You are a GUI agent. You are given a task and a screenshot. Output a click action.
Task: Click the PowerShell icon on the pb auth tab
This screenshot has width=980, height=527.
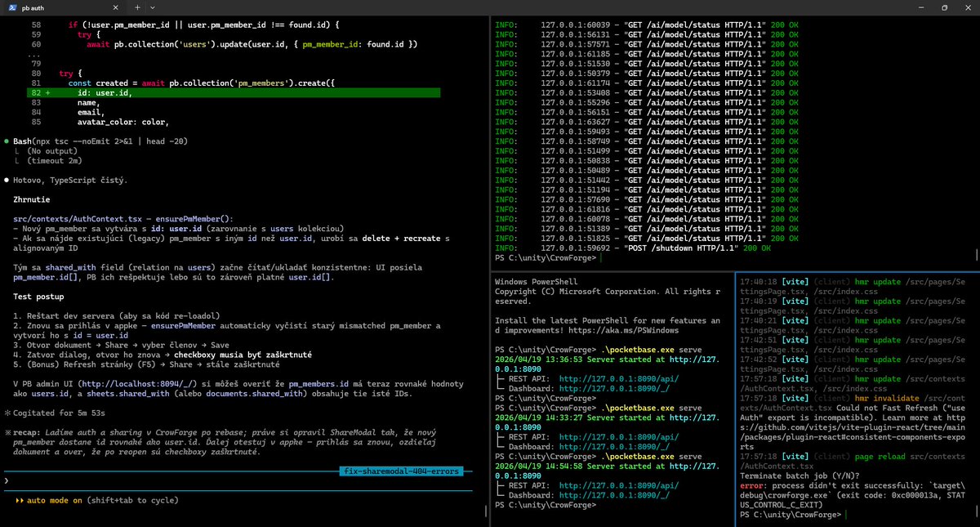tap(11, 7)
